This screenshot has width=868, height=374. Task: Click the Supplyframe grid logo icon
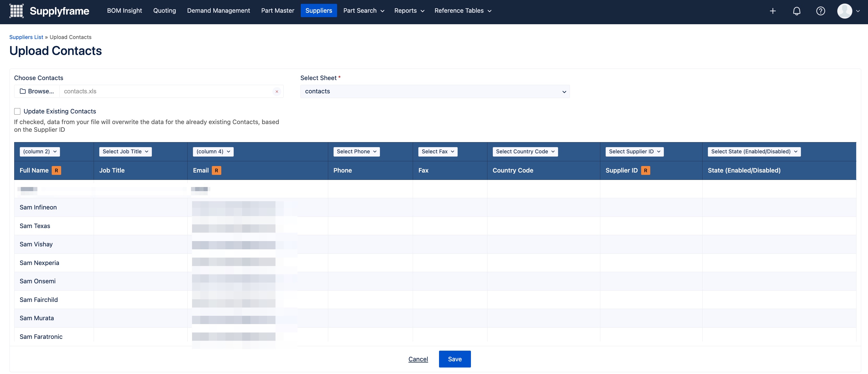pyautogui.click(x=16, y=11)
